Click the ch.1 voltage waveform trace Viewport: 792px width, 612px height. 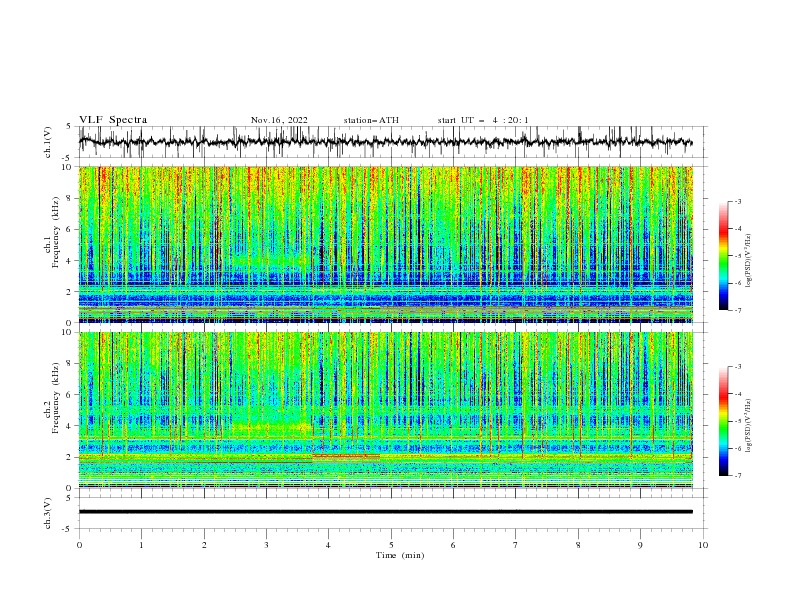(385, 142)
